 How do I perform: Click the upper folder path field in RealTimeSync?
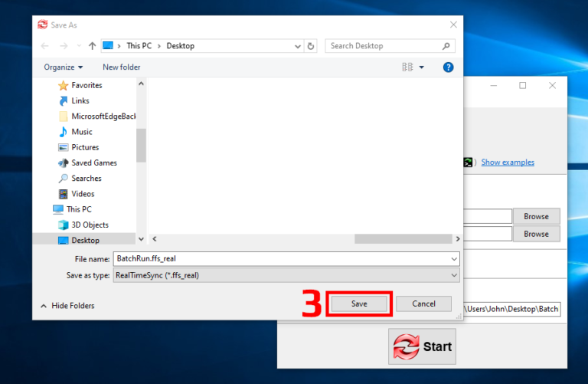click(x=488, y=217)
